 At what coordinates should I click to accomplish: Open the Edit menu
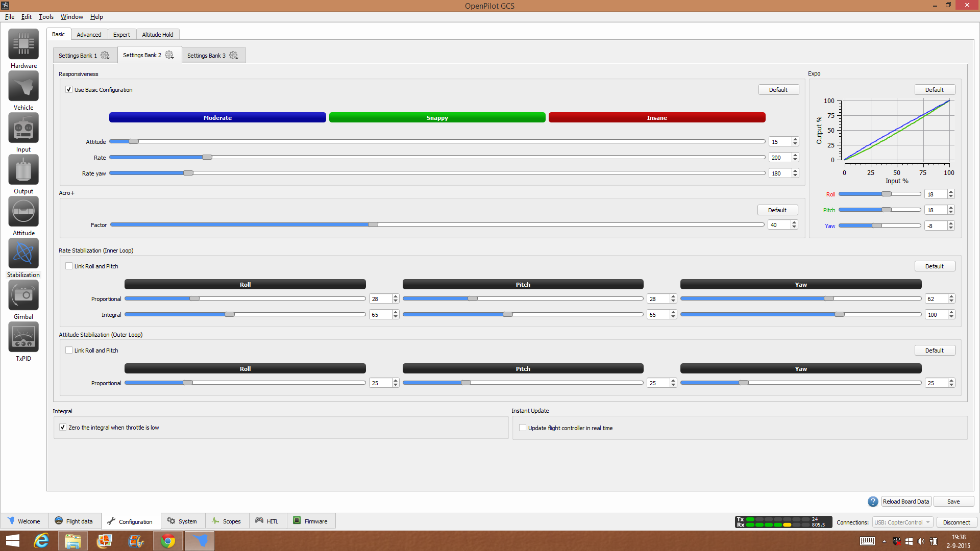[27, 17]
